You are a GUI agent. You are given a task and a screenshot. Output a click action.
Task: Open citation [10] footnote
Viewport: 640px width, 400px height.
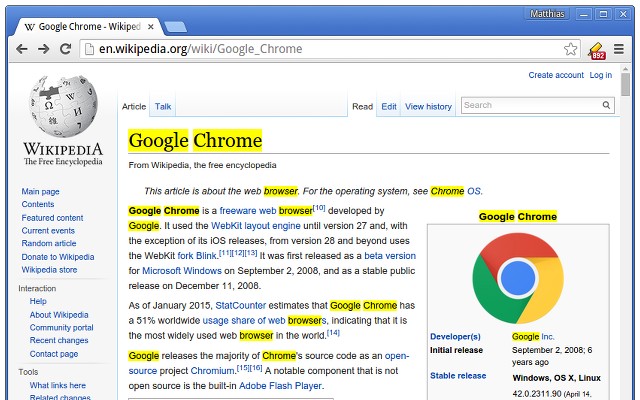point(319,208)
